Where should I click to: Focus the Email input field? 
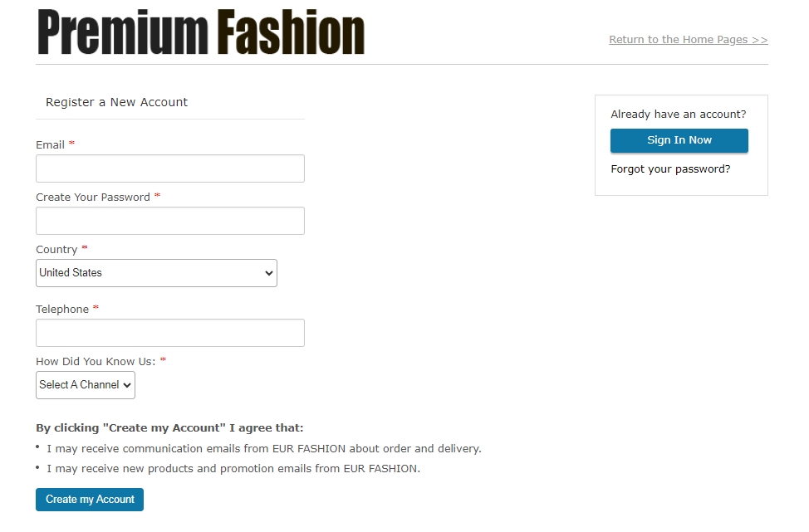pos(170,168)
